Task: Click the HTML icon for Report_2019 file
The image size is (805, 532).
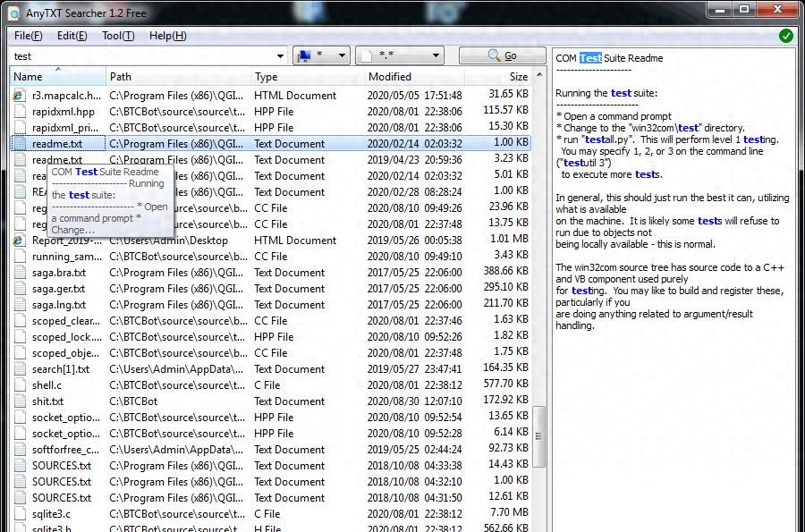Action: click(x=20, y=241)
